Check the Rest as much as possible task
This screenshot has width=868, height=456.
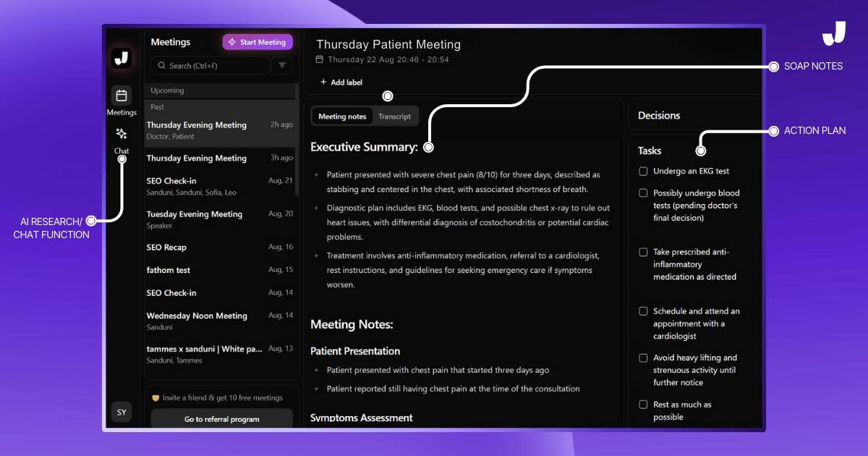(643, 405)
